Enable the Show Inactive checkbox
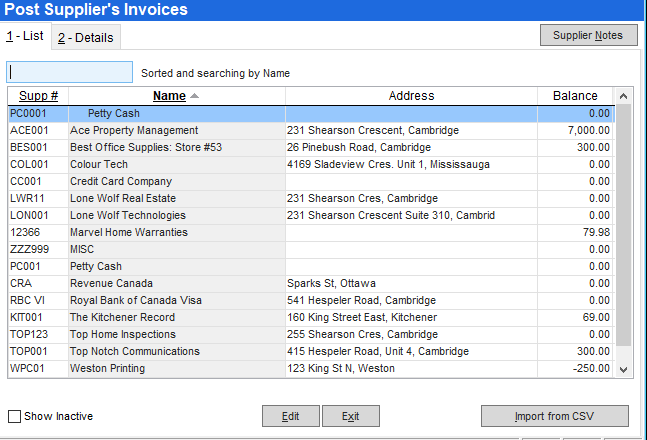This screenshot has width=647, height=440. click(14, 416)
